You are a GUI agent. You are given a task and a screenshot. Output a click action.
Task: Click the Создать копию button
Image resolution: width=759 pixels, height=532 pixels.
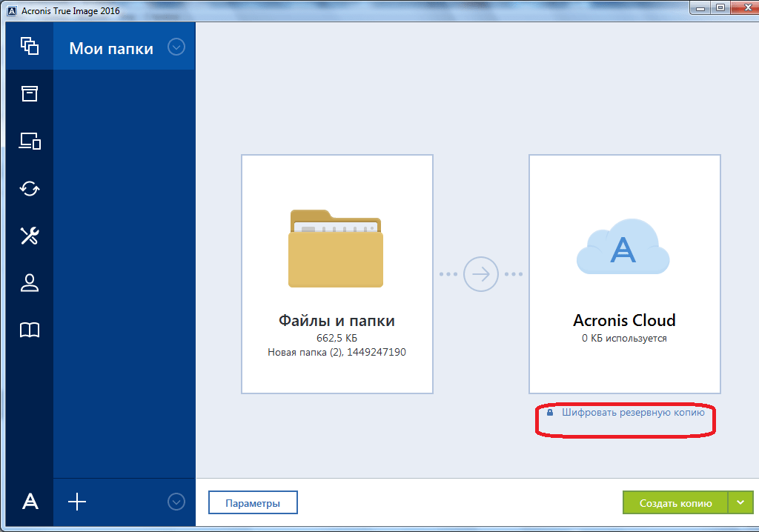point(675,502)
